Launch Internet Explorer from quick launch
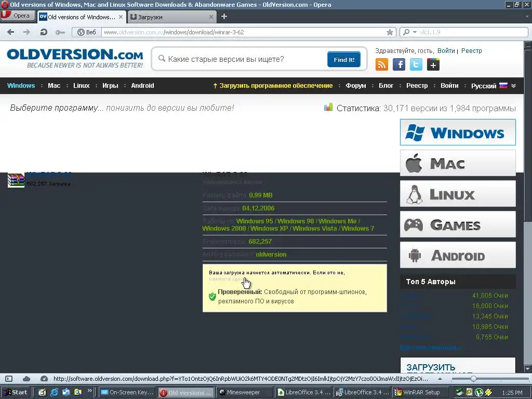 tap(54, 392)
